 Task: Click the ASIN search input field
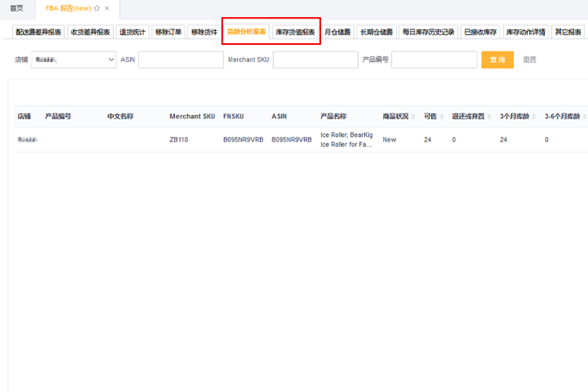point(180,60)
